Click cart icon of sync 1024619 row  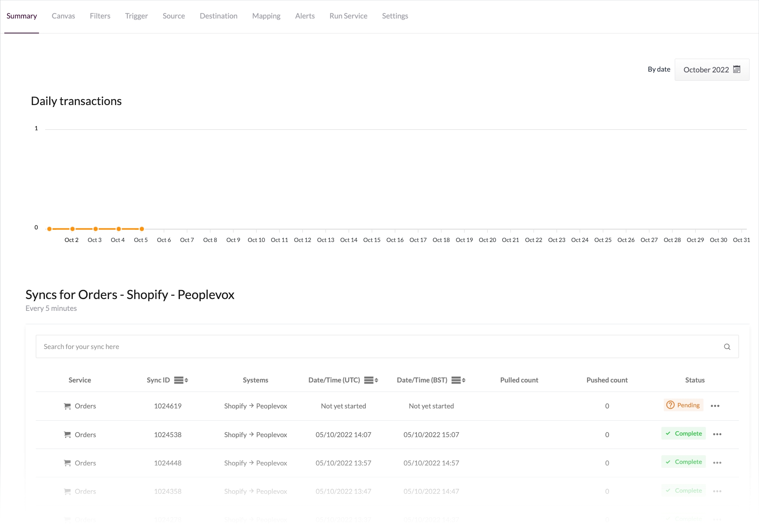67,406
